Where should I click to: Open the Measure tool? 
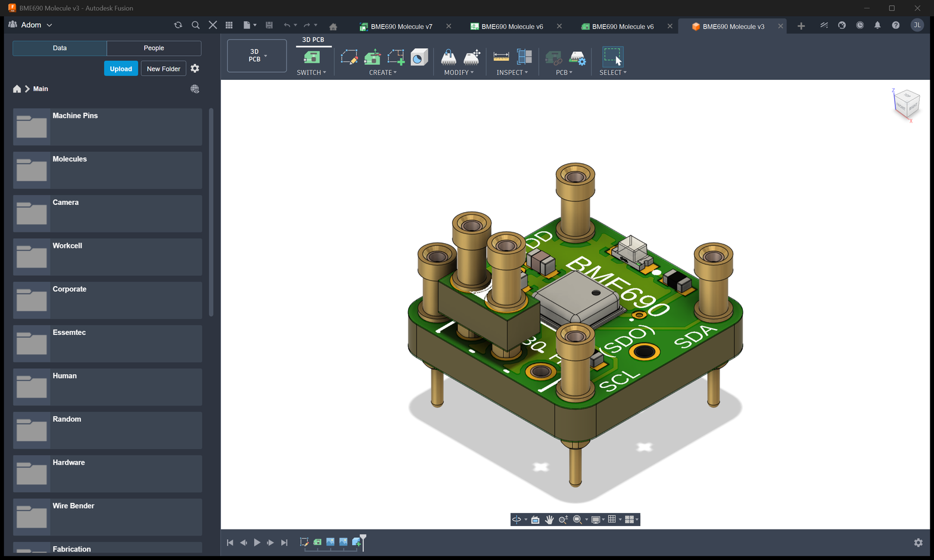(x=501, y=57)
